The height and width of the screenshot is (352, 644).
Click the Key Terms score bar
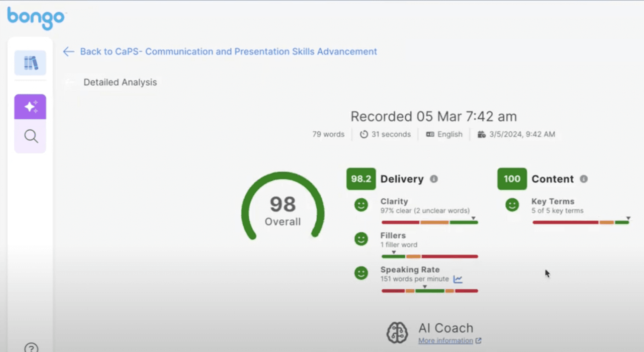point(581,222)
